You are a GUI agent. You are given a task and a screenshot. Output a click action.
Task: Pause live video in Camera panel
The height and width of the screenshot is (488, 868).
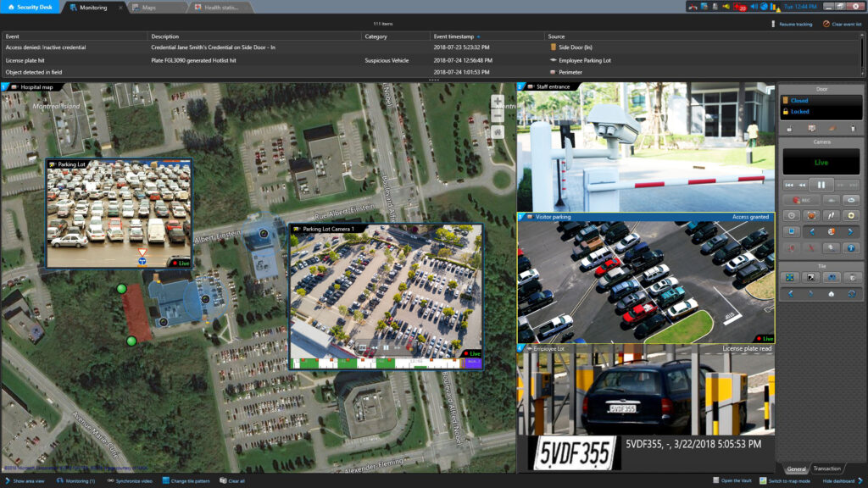(x=821, y=184)
